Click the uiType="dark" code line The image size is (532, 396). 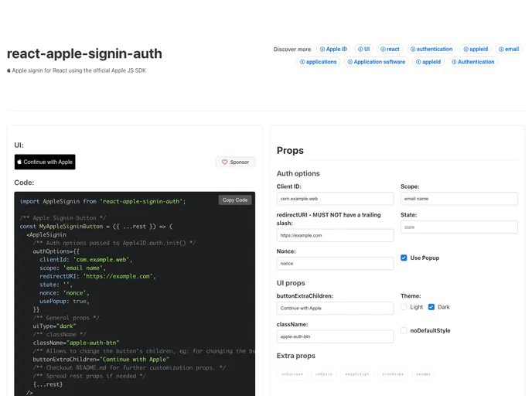pos(54,326)
